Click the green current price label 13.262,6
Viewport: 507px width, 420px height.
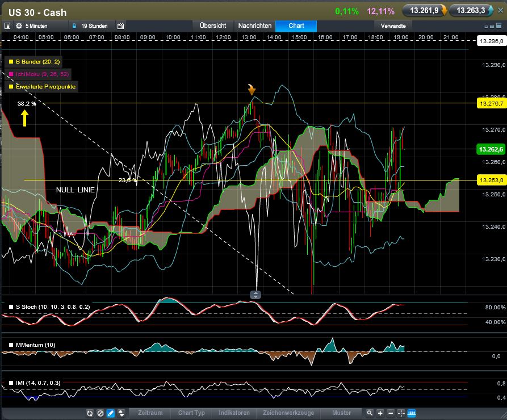click(x=491, y=149)
